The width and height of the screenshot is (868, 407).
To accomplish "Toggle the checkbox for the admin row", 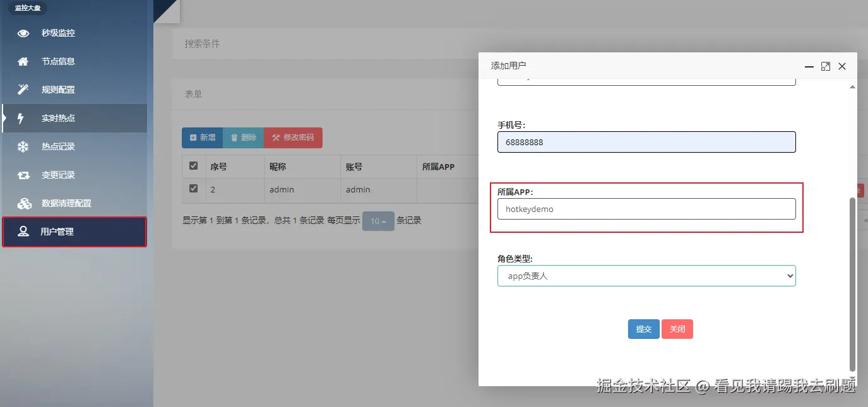I will (193, 188).
